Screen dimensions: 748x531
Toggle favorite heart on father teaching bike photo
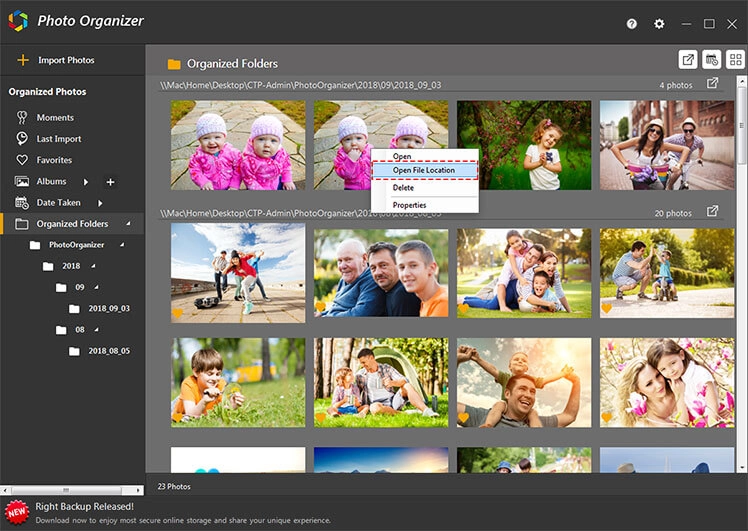pos(606,309)
